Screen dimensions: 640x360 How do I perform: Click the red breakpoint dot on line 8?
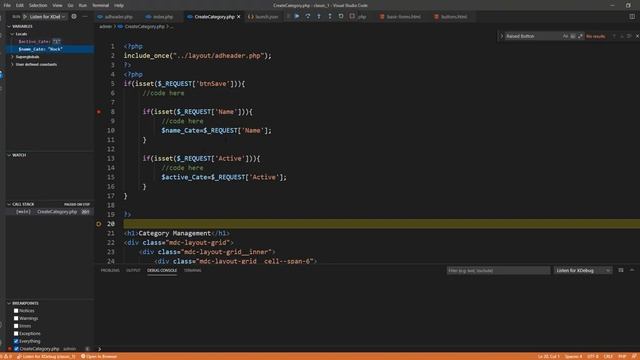click(x=99, y=112)
